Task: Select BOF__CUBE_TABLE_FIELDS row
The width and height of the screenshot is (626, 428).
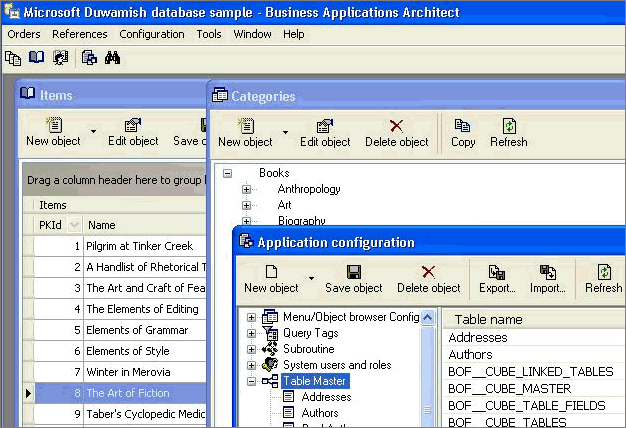Action: click(x=534, y=406)
